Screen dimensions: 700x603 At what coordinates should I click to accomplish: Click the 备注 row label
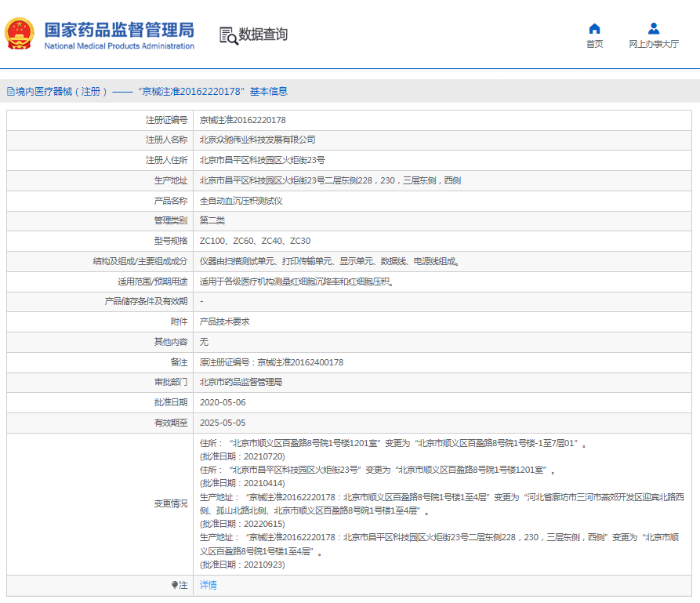coord(180,362)
